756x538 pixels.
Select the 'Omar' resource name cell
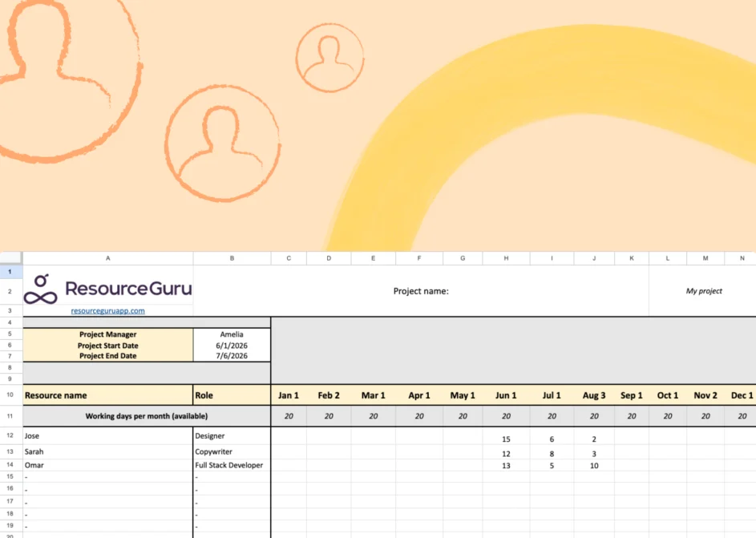108,465
